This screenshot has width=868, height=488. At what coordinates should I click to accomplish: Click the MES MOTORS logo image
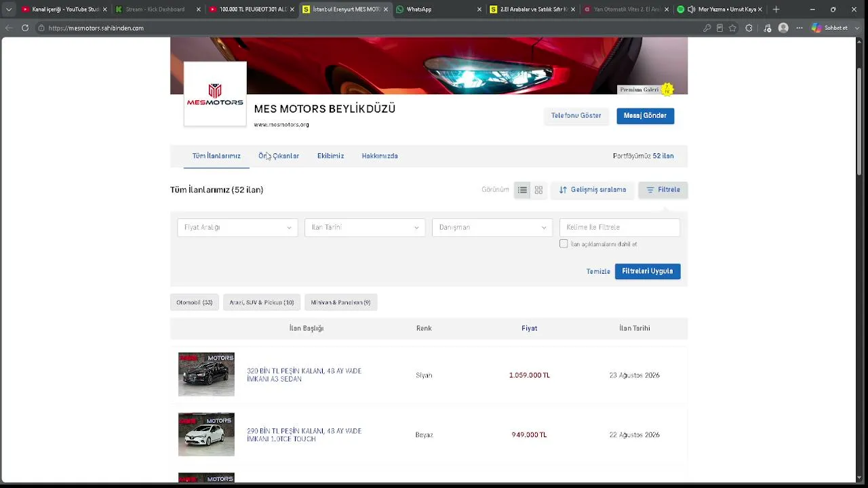(x=215, y=94)
